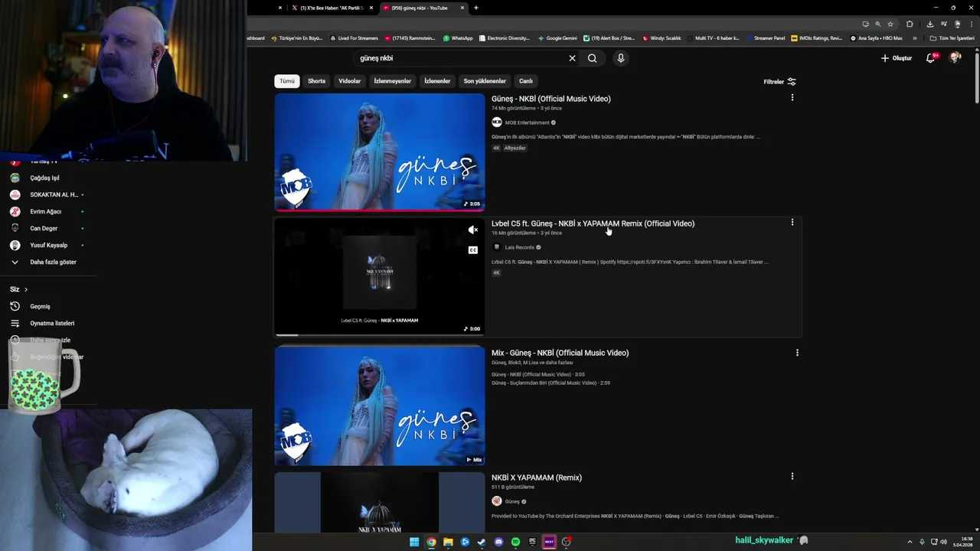Screen dimensions: 980x551
Task: Open Yusuf Kayaalp subscription channel
Action: (49, 245)
